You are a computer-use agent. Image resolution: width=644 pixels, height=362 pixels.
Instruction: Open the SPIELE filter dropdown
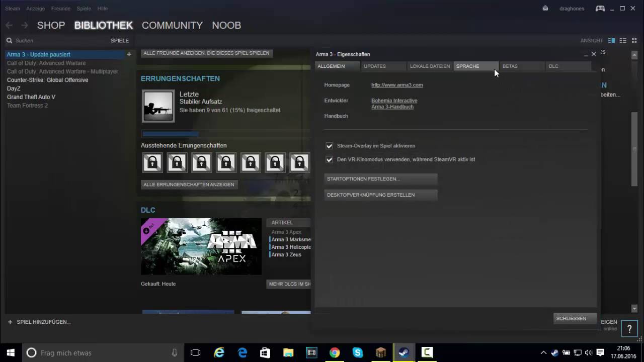click(120, 41)
